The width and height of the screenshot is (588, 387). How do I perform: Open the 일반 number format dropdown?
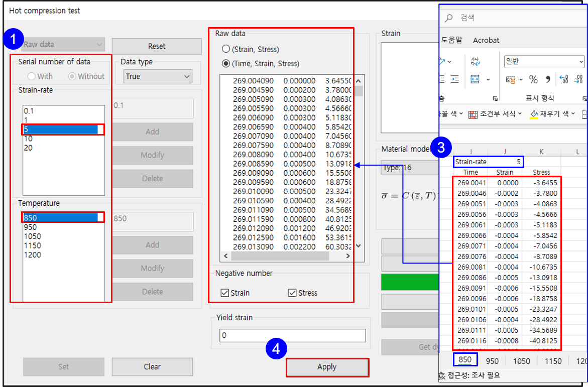pos(544,62)
